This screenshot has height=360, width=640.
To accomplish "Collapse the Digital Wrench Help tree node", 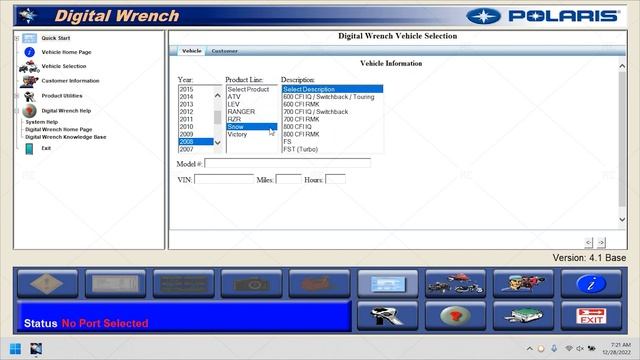I will coord(17,111).
